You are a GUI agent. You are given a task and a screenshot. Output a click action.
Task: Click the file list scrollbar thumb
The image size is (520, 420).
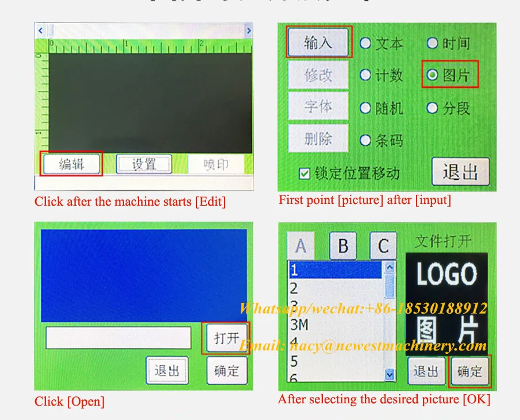point(390,286)
